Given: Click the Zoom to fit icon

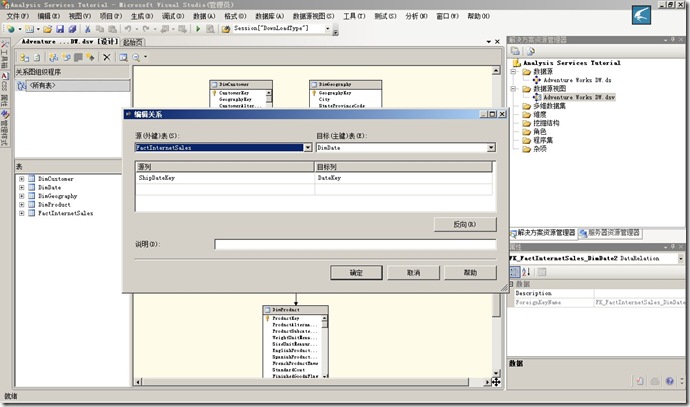Looking at the screenshot, I should (x=123, y=57).
